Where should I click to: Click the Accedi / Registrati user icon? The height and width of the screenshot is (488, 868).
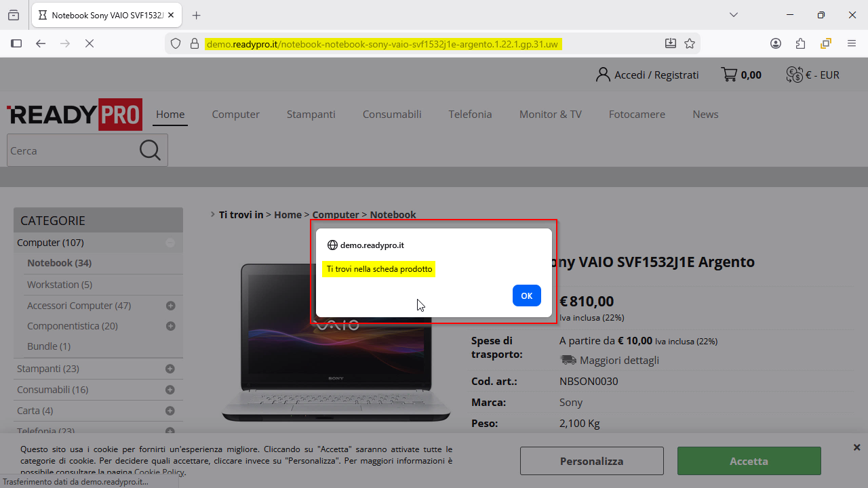(x=603, y=75)
